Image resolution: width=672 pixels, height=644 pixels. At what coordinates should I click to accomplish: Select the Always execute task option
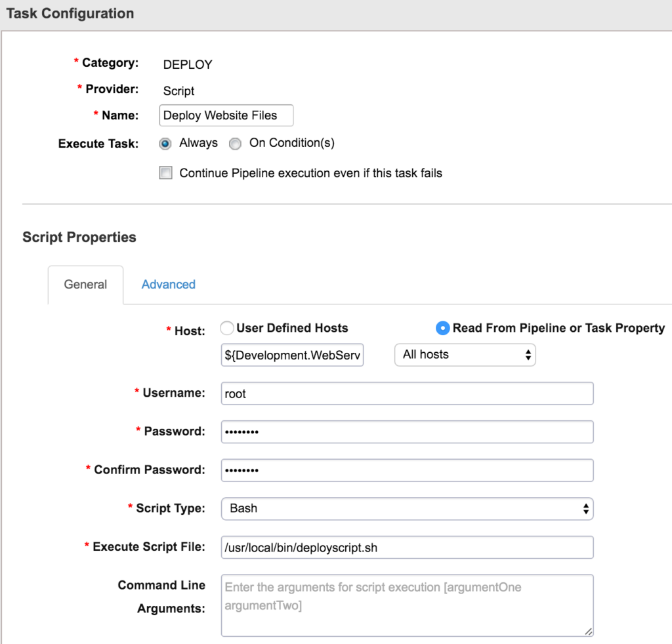tap(165, 144)
